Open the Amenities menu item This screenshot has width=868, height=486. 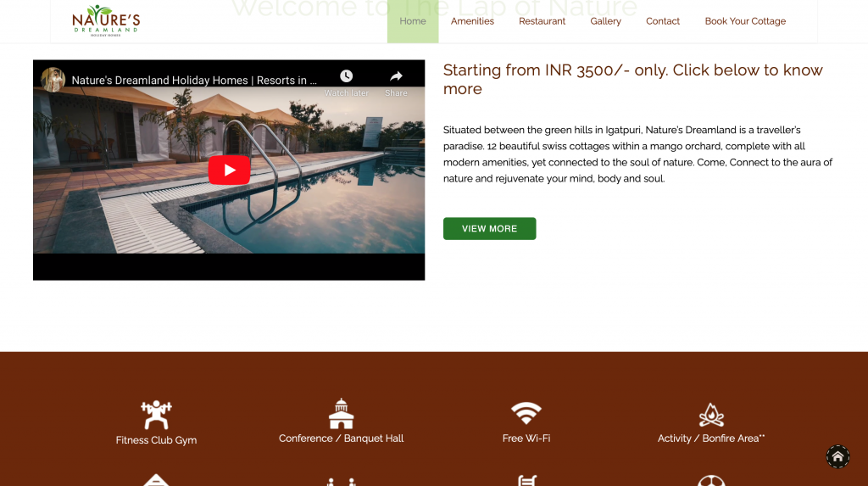tap(472, 21)
